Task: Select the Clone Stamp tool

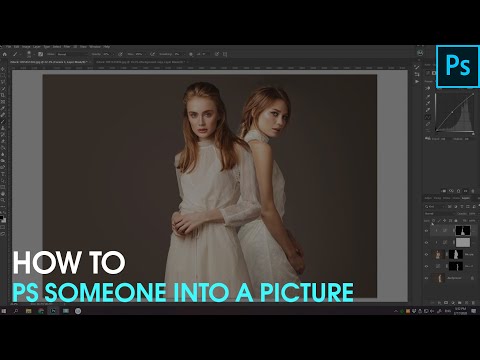Action: [x=3, y=128]
